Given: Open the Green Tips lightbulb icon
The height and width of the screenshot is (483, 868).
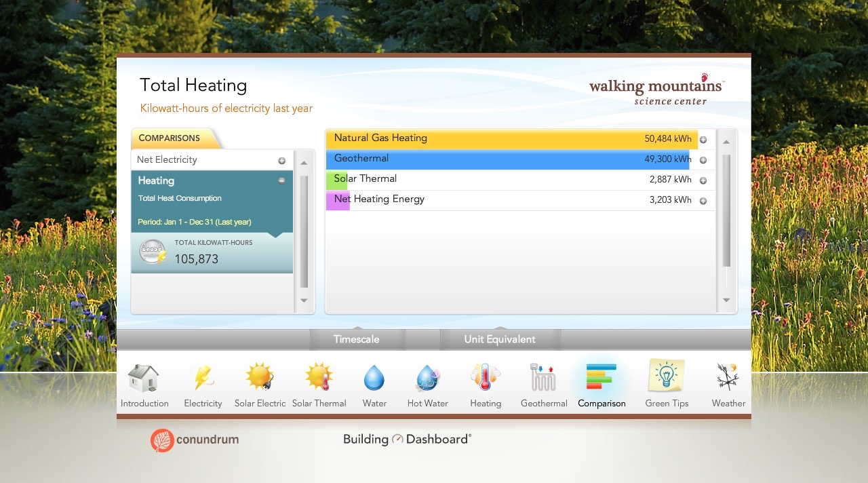Looking at the screenshot, I should [x=667, y=376].
